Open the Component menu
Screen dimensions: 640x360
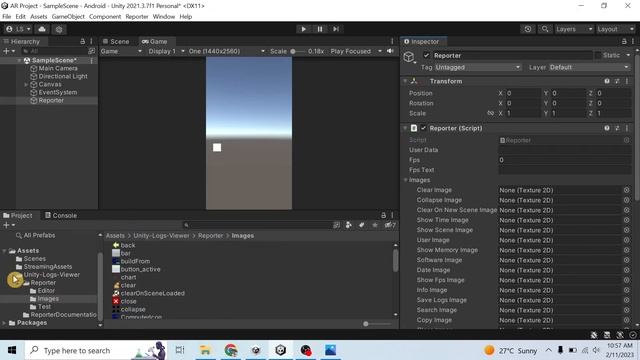[x=105, y=17]
